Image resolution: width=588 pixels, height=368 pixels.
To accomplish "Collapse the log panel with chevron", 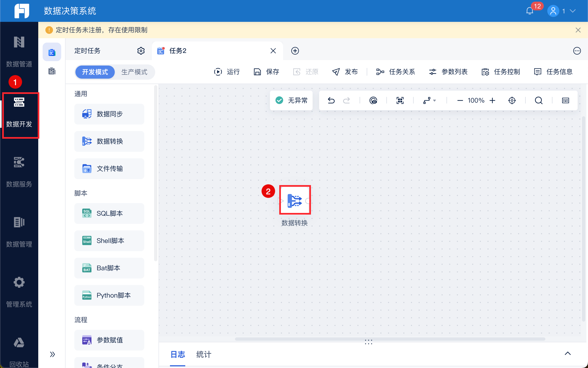I will pos(568,354).
